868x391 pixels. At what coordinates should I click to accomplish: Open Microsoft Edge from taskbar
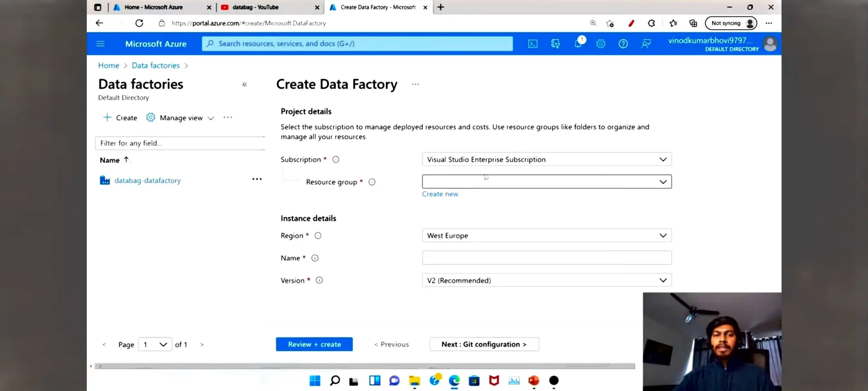454,381
